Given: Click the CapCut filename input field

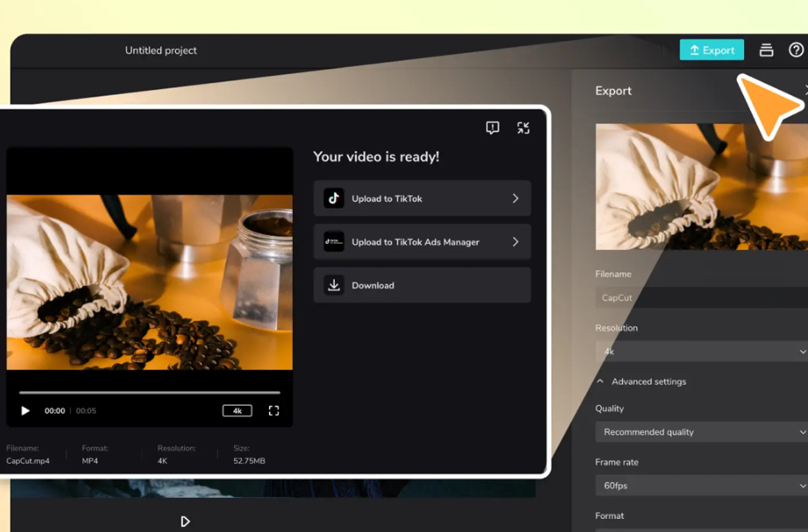Looking at the screenshot, I should click(x=701, y=298).
